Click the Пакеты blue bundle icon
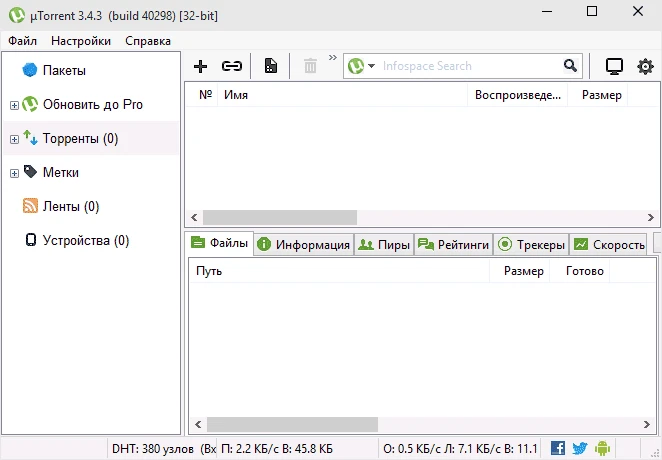The height and width of the screenshot is (460, 662). pyautogui.click(x=30, y=70)
